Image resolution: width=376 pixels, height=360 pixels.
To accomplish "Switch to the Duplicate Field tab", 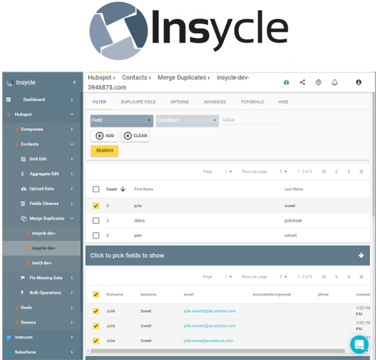I will point(138,102).
